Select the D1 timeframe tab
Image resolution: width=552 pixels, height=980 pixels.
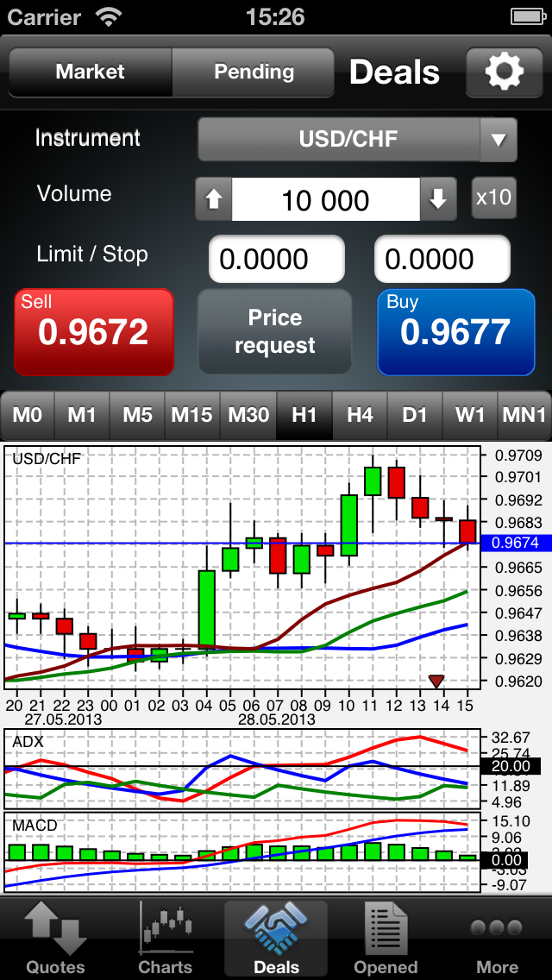coord(415,415)
